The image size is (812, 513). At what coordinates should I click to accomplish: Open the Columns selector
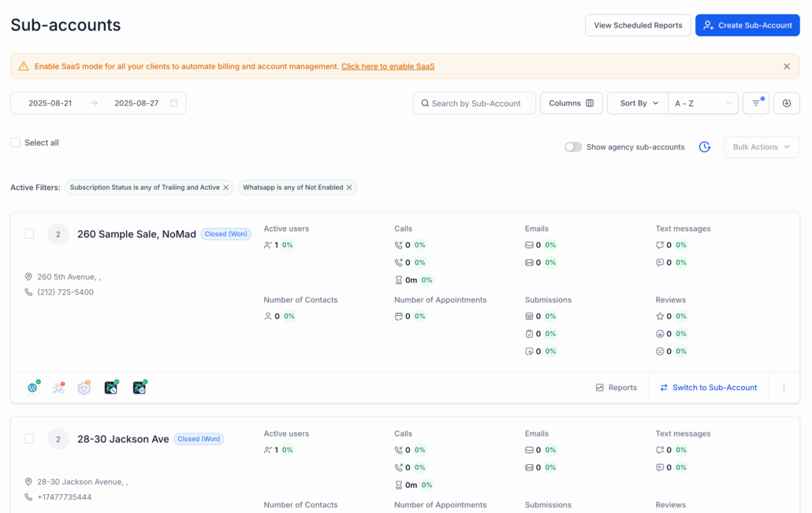coord(571,103)
